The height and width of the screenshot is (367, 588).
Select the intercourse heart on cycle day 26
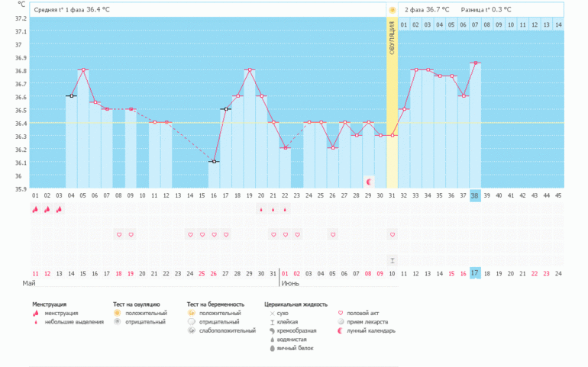click(x=332, y=234)
